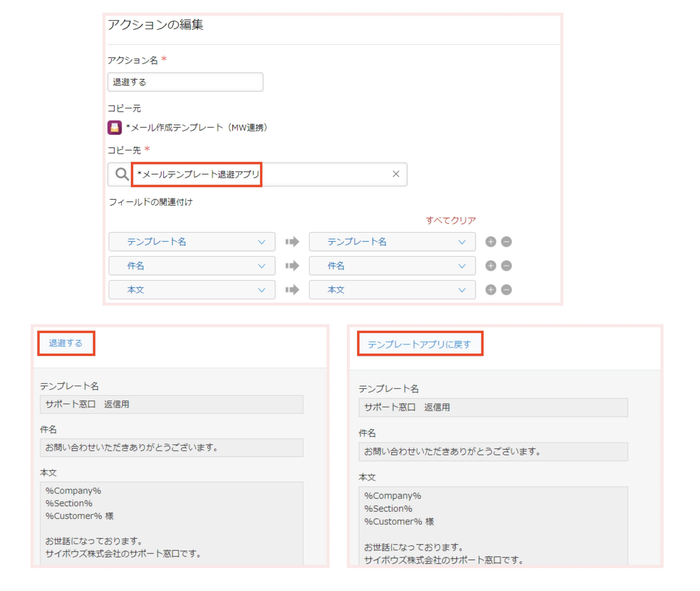Click the フィールドの関連付け label

[x=151, y=202]
